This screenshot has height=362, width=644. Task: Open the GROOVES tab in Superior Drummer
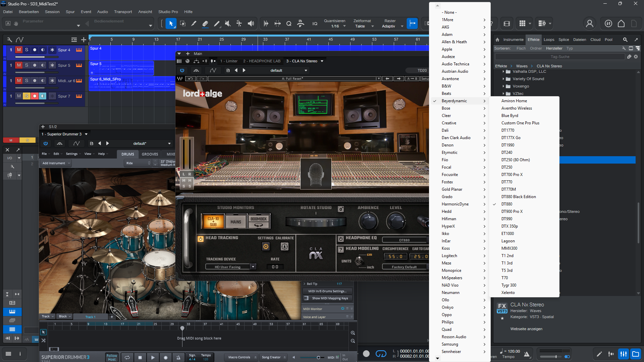150,154
